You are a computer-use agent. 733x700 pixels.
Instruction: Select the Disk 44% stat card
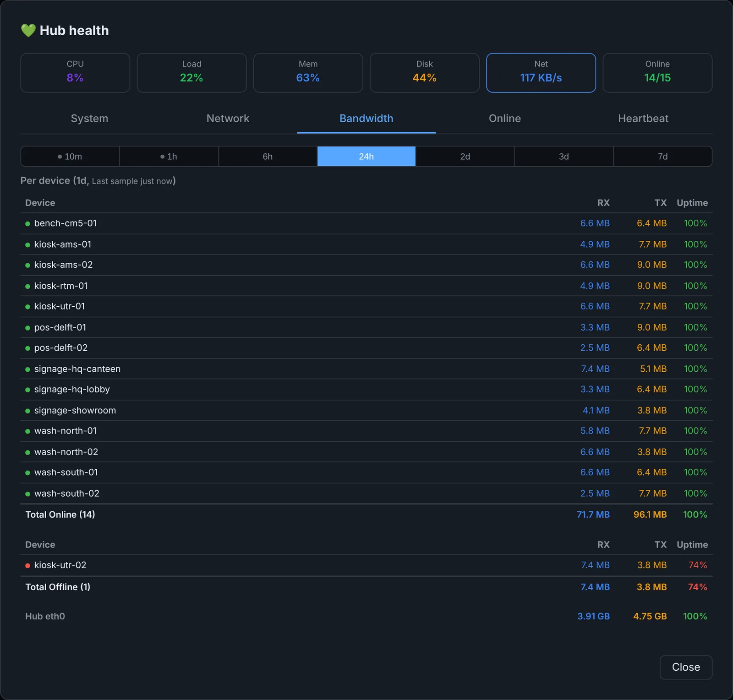click(x=424, y=73)
